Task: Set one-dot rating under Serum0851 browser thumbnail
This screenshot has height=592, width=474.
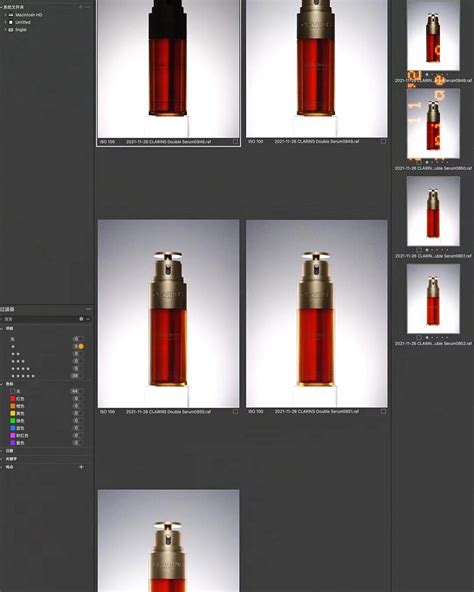Action: coord(427,250)
